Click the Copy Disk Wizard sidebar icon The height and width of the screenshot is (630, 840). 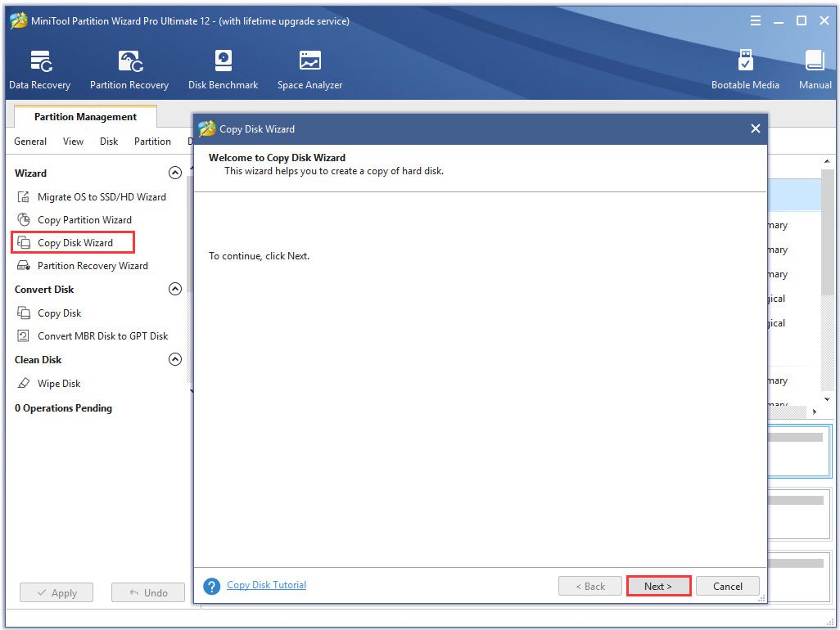point(24,242)
